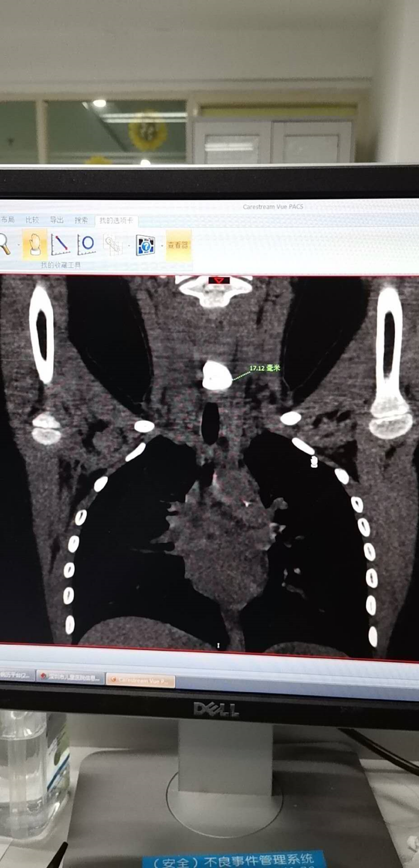Screen dimensions: 419x868
Task: Click the red triangle marker atop image
Action: click(219, 280)
